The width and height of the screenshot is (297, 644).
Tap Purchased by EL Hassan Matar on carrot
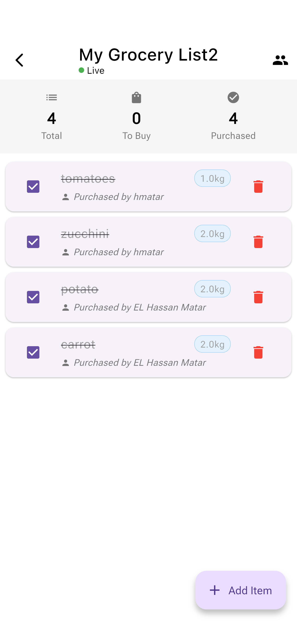[140, 363]
